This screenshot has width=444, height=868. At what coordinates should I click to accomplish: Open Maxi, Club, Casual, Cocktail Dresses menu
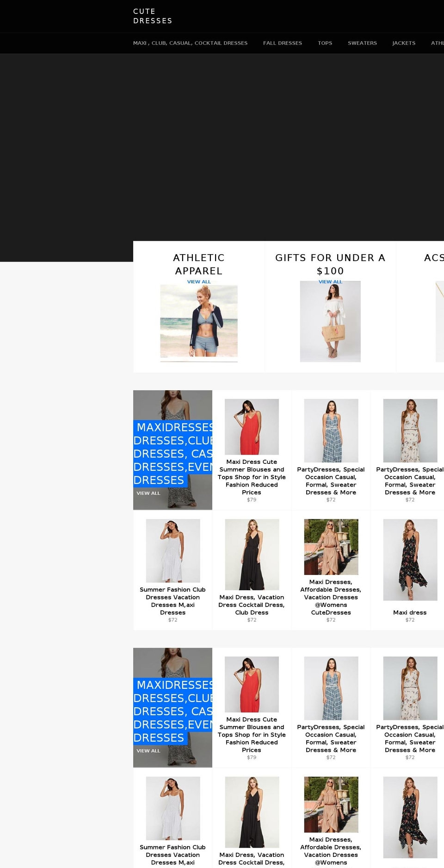click(190, 43)
